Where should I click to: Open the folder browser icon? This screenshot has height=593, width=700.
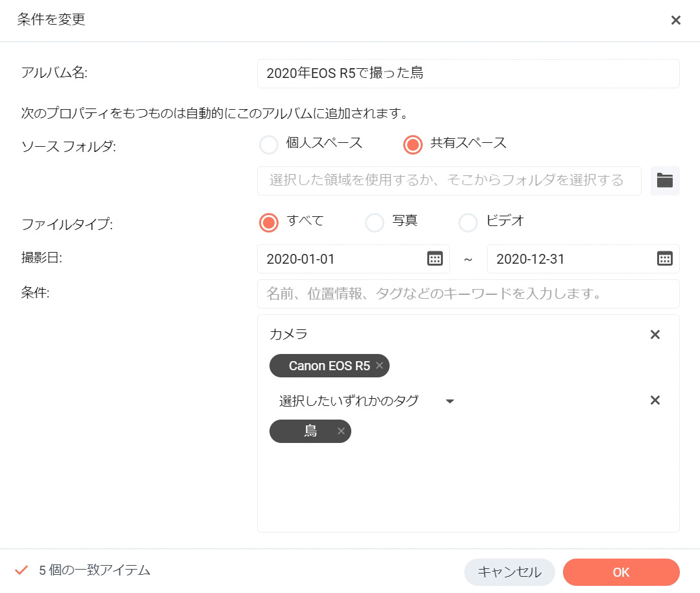click(664, 181)
